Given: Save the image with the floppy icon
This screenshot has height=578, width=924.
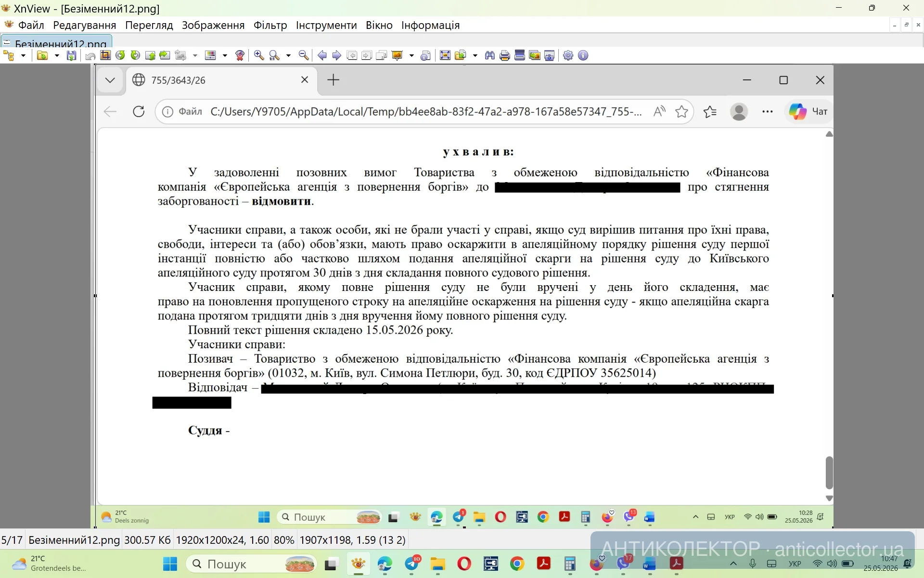Looking at the screenshot, I should (71, 55).
